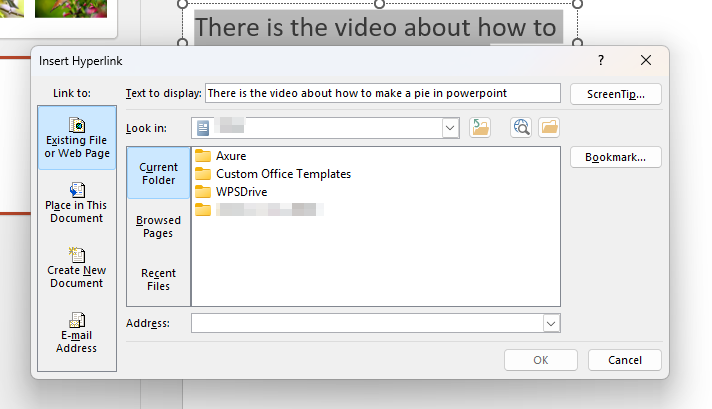Show the Recent Files list
Viewport: 712px width, 409px height.
[158, 279]
